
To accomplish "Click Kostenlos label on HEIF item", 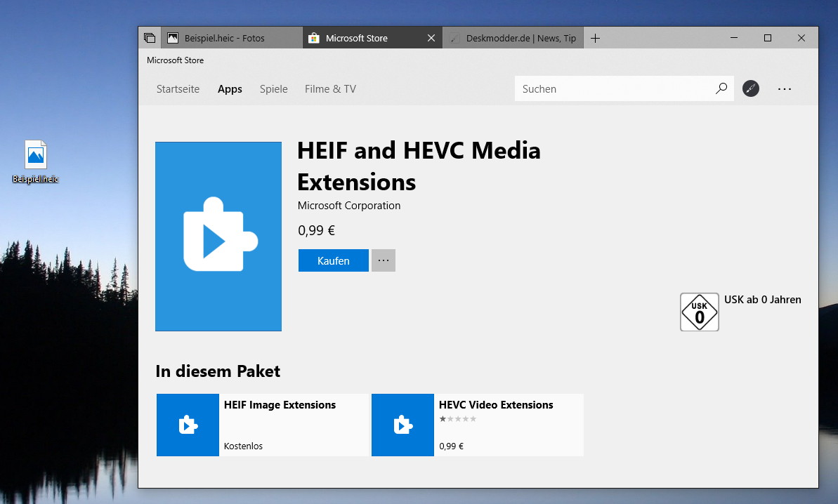I will point(243,446).
